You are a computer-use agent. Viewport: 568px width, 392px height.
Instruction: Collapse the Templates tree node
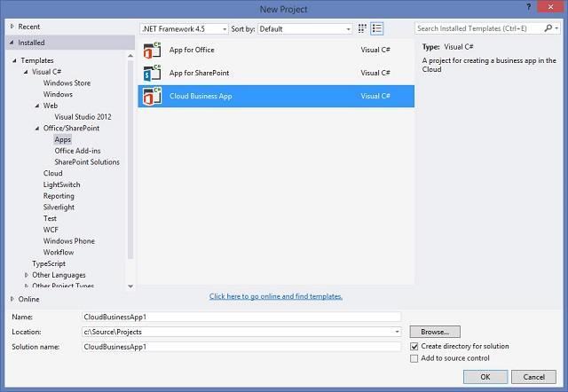(x=14, y=60)
